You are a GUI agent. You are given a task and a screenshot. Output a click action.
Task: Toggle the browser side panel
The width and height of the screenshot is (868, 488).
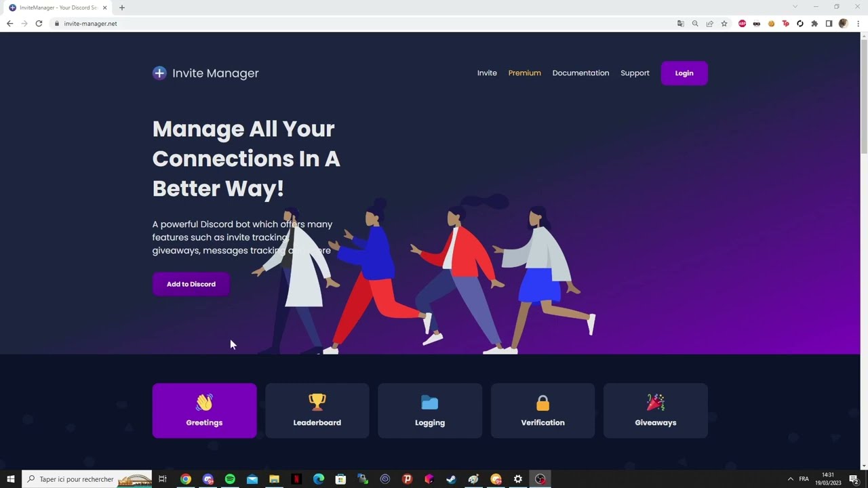point(829,24)
